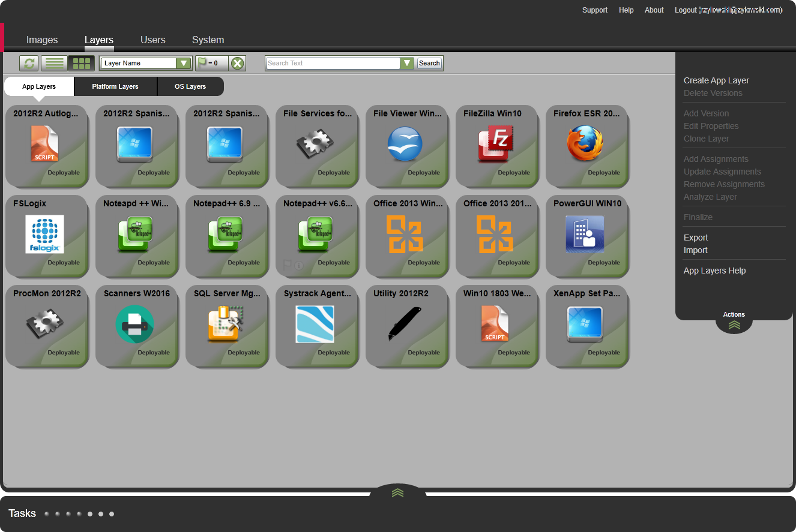Switch to list view

(54, 63)
